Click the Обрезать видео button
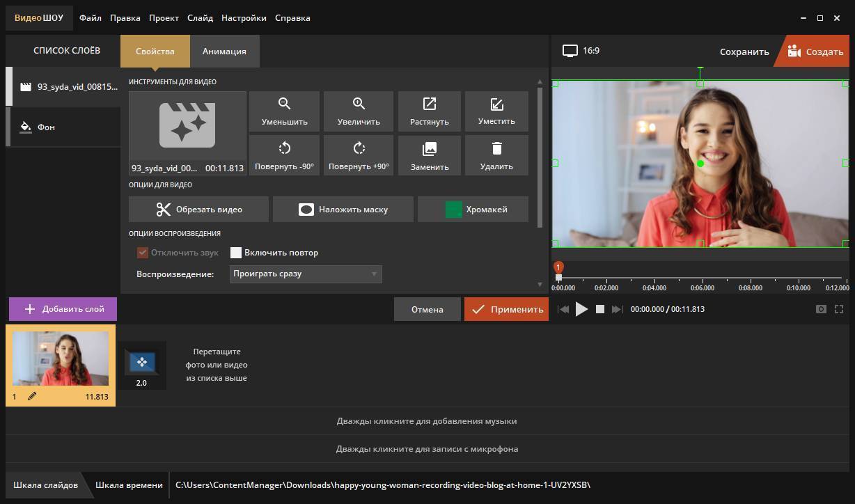 click(x=198, y=210)
